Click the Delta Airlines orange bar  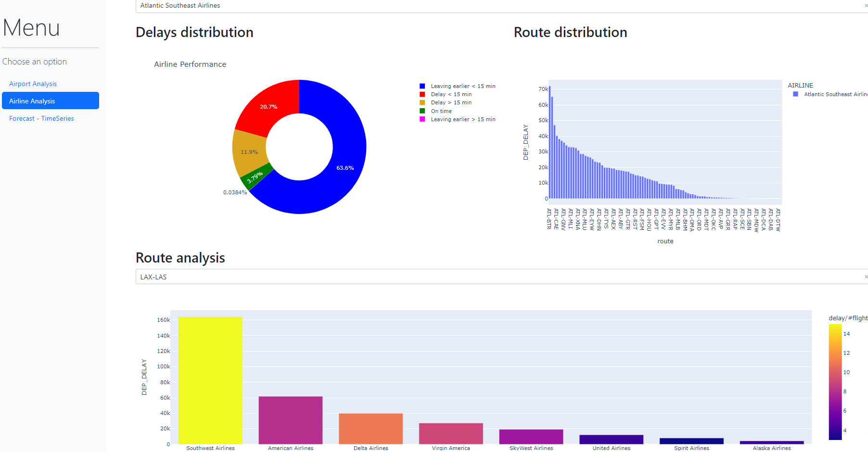[x=370, y=428]
